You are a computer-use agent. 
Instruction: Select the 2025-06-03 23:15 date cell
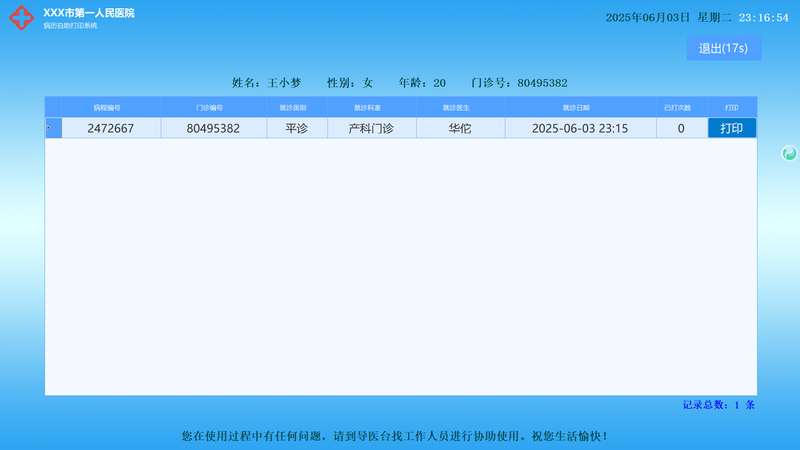pyautogui.click(x=581, y=128)
